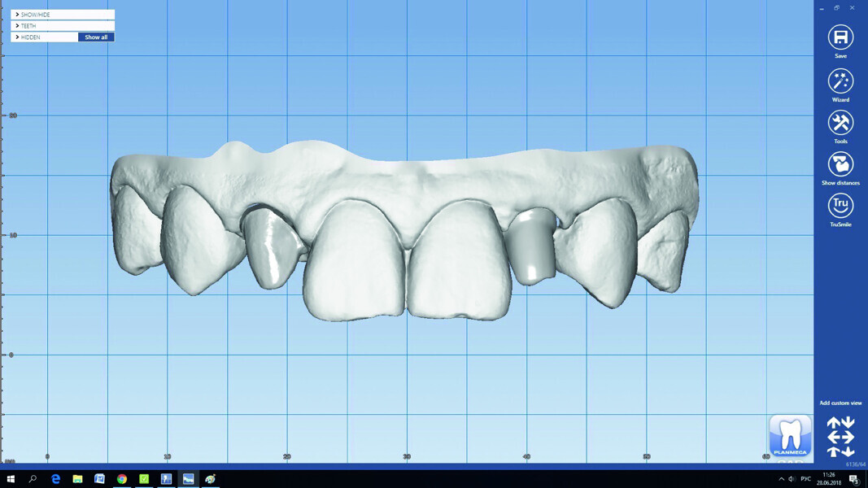Open the Tools panel

pyautogui.click(x=840, y=123)
